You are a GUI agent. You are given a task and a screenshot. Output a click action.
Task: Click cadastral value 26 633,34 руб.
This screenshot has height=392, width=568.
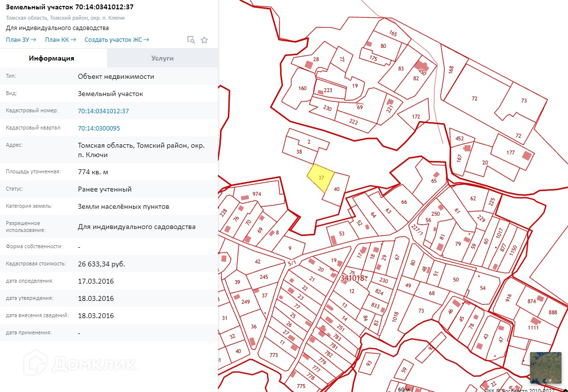click(102, 264)
